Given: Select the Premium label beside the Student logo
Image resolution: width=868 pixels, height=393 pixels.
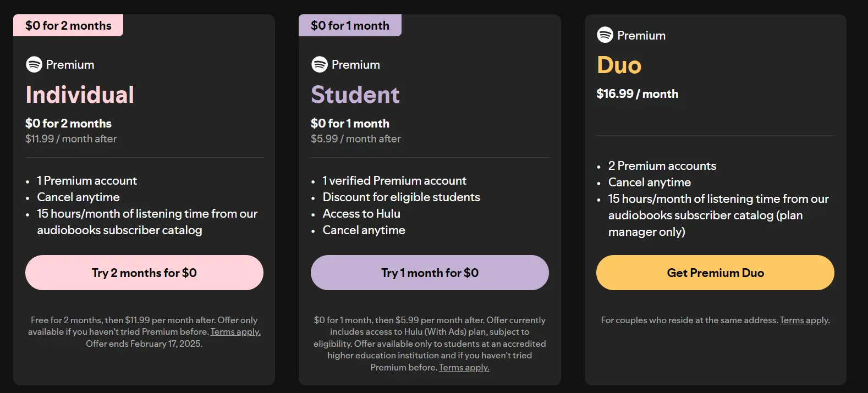Looking at the screenshot, I should click(355, 64).
